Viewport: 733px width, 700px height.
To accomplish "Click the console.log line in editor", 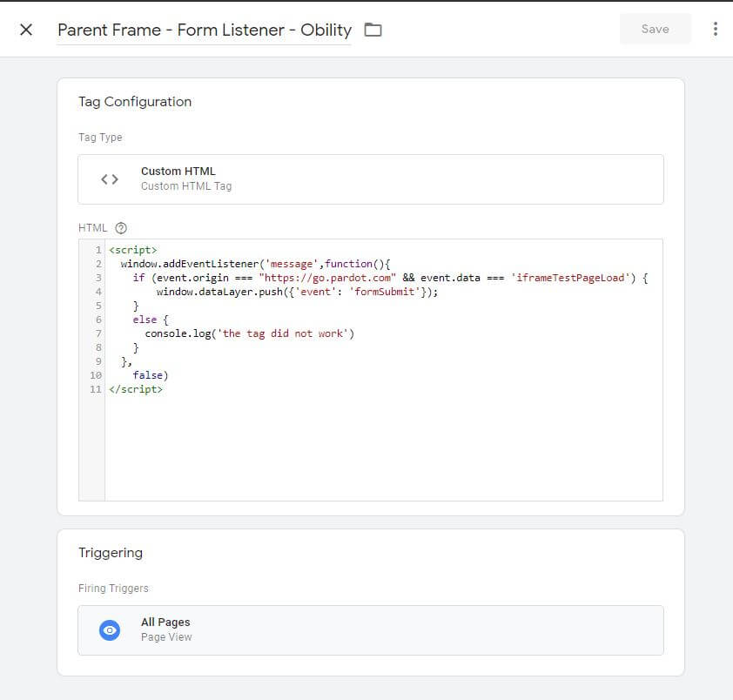I will [250, 333].
